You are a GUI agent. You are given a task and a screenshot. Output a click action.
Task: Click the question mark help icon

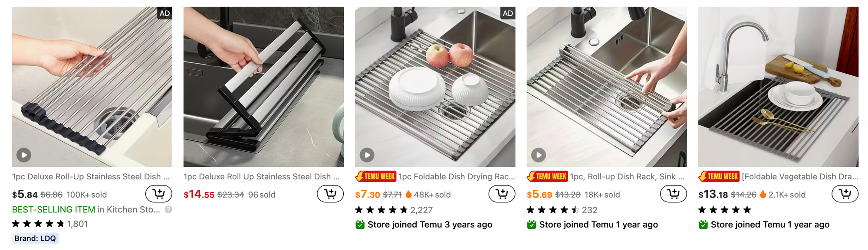point(168,209)
